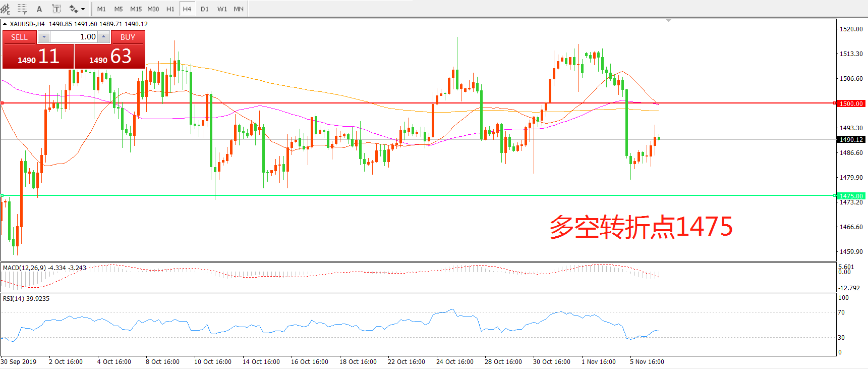
Task: Open the arrows tool dropdown arrow
Action: coord(83,9)
